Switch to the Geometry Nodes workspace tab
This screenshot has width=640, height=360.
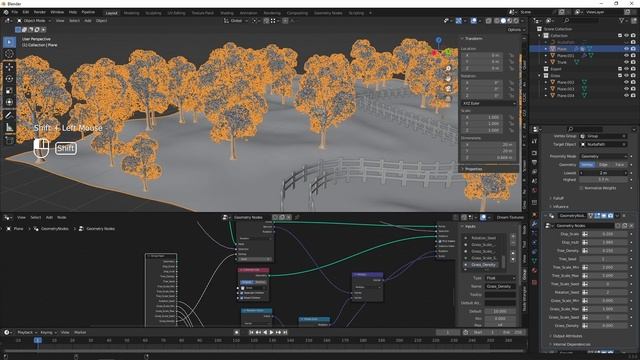[328, 13]
